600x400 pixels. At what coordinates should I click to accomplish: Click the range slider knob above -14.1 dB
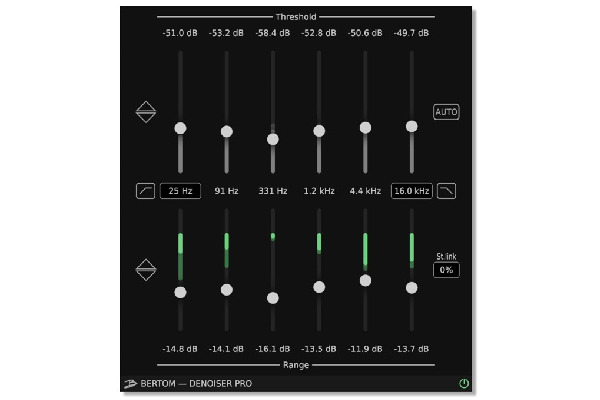pyautogui.click(x=227, y=290)
